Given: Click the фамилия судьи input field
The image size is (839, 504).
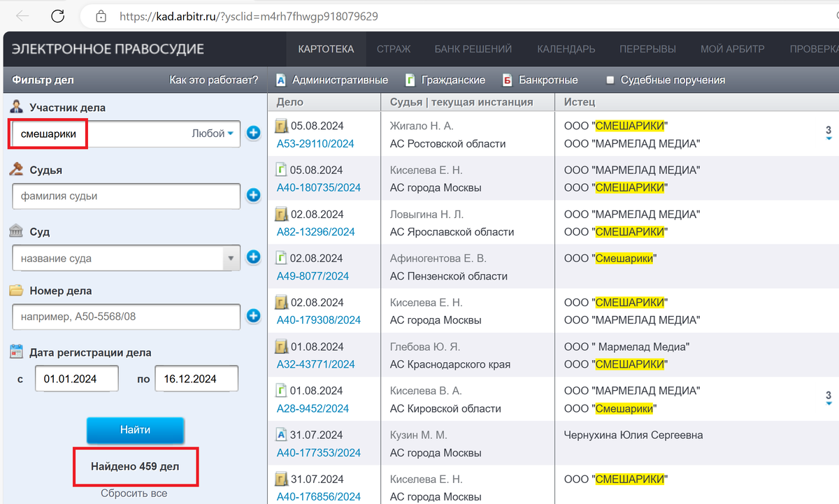Looking at the screenshot, I should coord(127,196).
